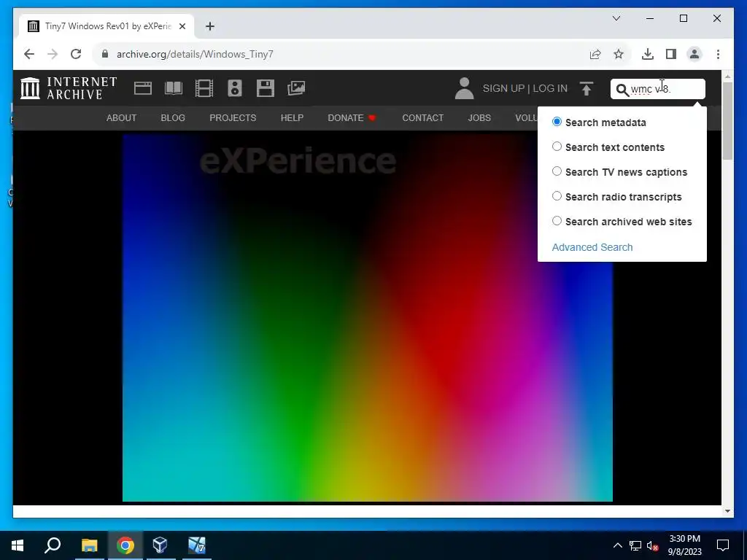Open the Windows Start menu
Screen dimensions: 747x560
(18, 545)
